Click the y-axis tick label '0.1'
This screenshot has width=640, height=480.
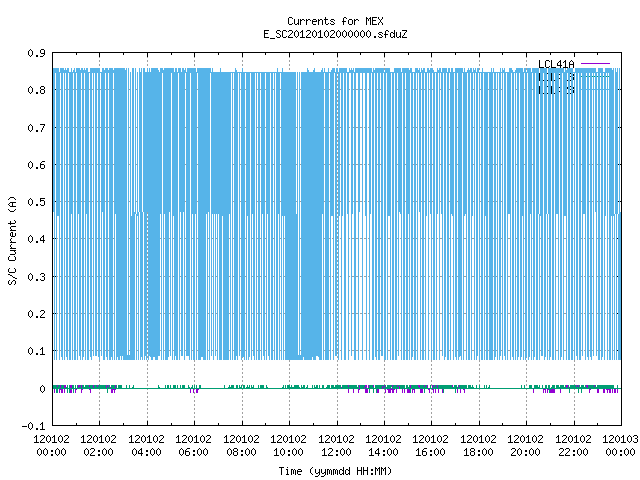point(36,351)
